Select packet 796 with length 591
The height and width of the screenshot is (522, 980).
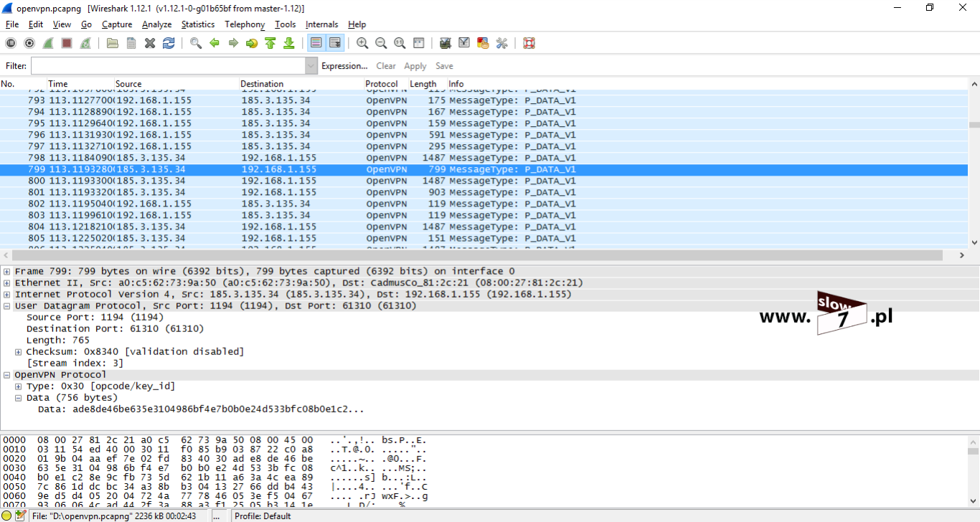(484, 135)
